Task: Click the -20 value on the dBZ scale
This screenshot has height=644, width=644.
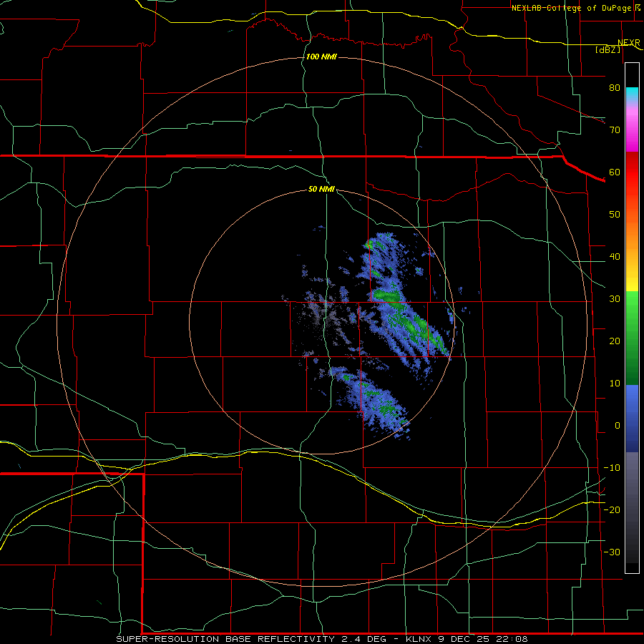Action: tap(612, 510)
